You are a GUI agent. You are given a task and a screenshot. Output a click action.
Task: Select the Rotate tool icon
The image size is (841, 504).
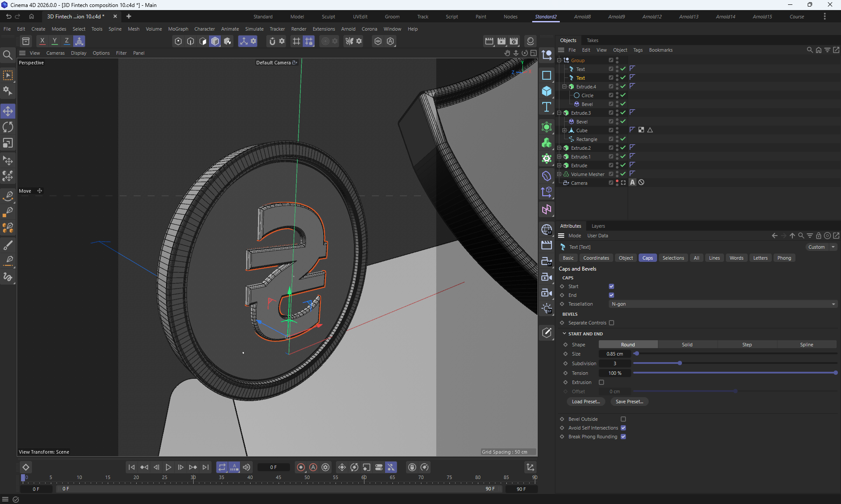[8, 127]
